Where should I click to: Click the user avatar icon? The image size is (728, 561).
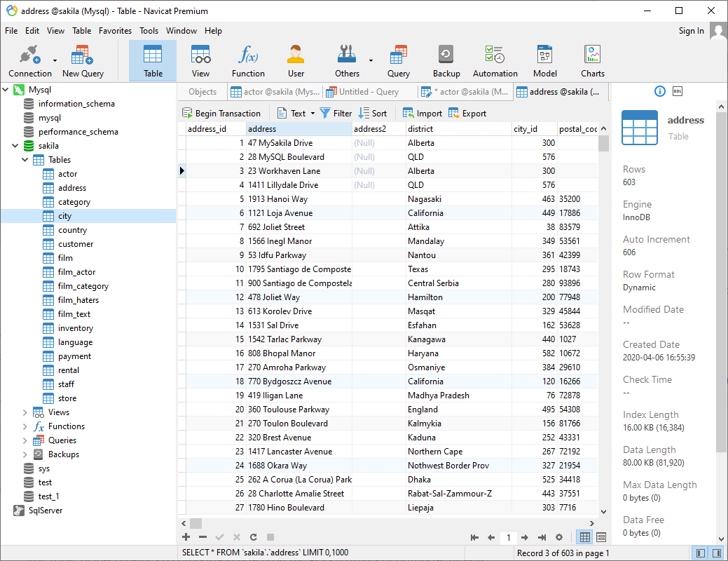coord(718,32)
